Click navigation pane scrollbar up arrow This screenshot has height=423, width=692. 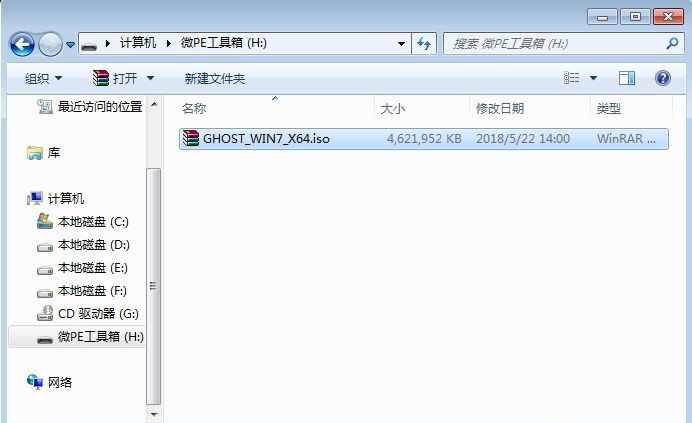click(x=154, y=104)
